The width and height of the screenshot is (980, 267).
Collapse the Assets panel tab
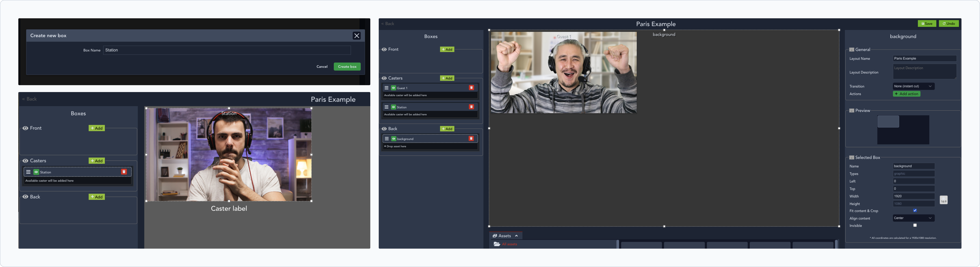(506, 236)
